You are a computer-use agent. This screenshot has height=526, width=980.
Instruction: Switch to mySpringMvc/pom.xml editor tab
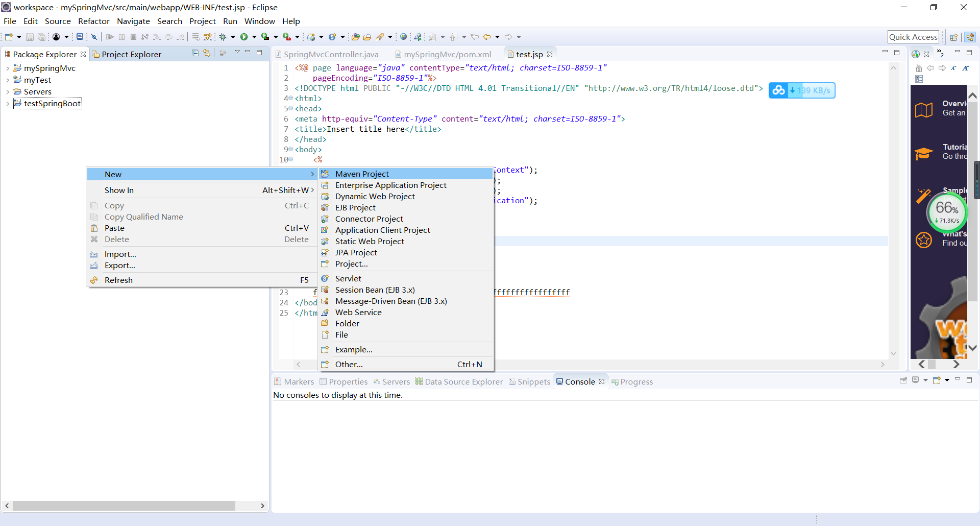(x=443, y=54)
